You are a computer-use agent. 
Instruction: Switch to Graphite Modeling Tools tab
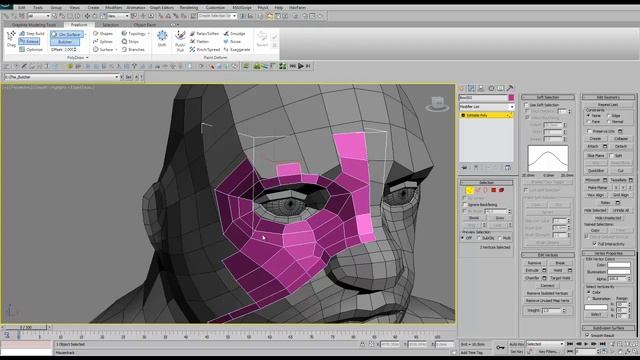34,25
